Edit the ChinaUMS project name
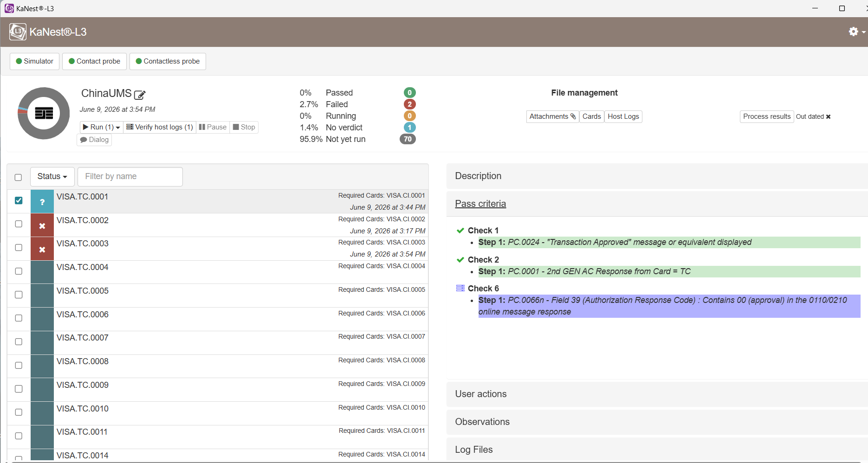This screenshot has width=868, height=463. pos(140,95)
